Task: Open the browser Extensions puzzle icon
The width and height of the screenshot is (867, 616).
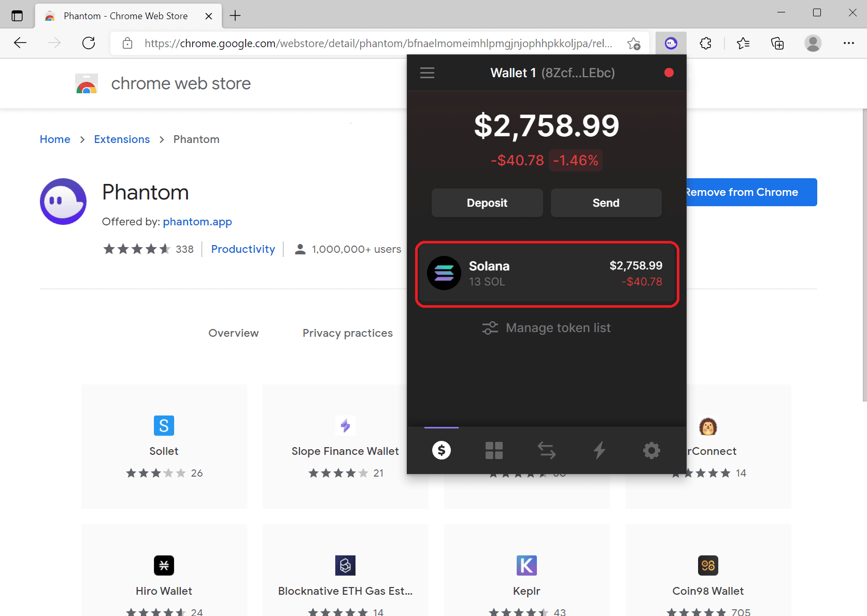Action: tap(705, 43)
